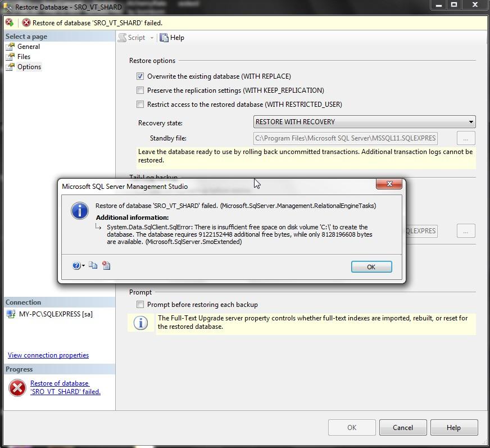Screen dimensions: 490x448
Task: Browse for standby file with ellipsis button
Action: [x=466, y=138]
